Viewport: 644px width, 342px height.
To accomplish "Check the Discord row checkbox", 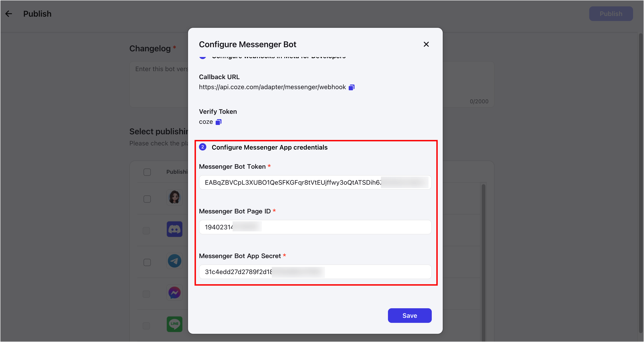I will pyautogui.click(x=146, y=231).
